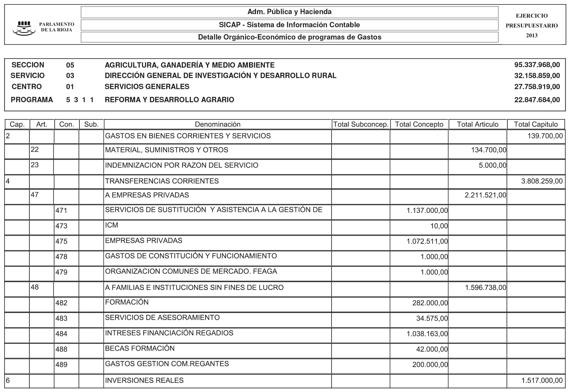Image resolution: width=569 pixels, height=392 pixels.
Task: Click the 'Art.' column header
Action: click(x=42, y=124)
